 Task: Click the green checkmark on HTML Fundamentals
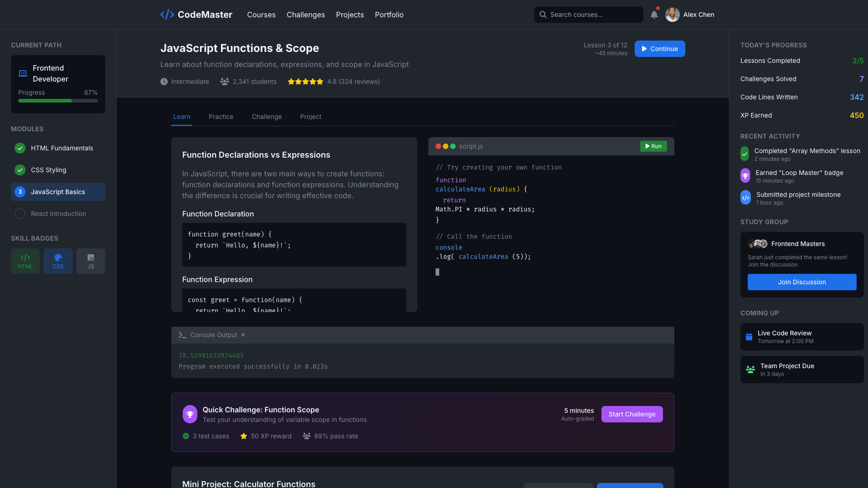pyautogui.click(x=20, y=148)
